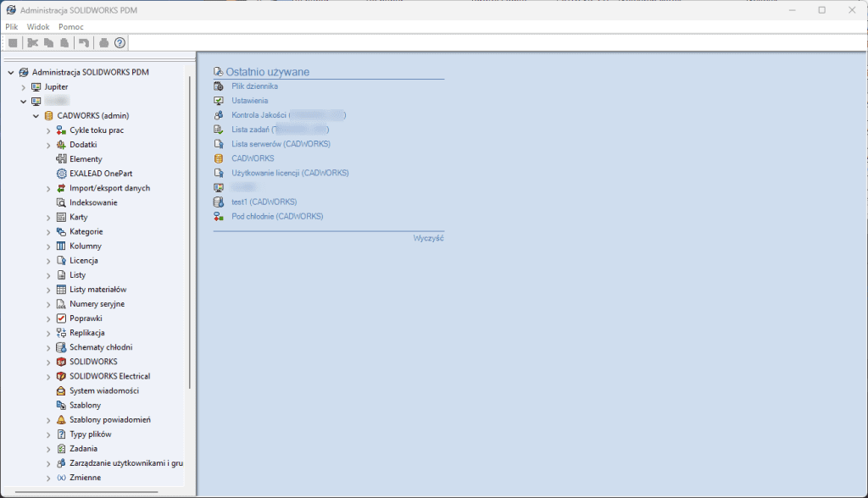This screenshot has height=498, width=868.
Task: Click the Dodatki add-ins icon
Action: click(61, 145)
